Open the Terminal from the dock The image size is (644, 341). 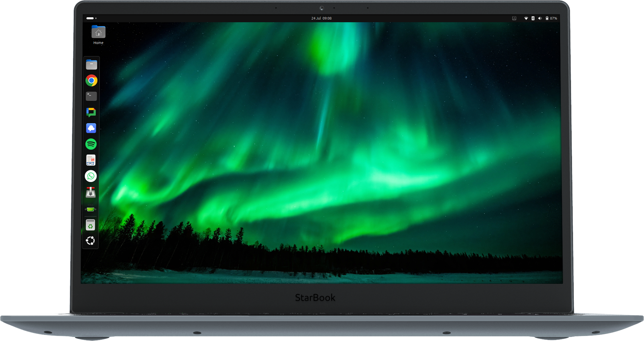tap(91, 96)
